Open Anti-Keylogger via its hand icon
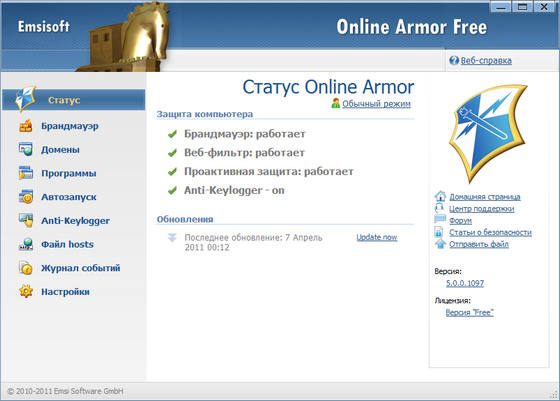The image size is (560, 401). click(26, 220)
